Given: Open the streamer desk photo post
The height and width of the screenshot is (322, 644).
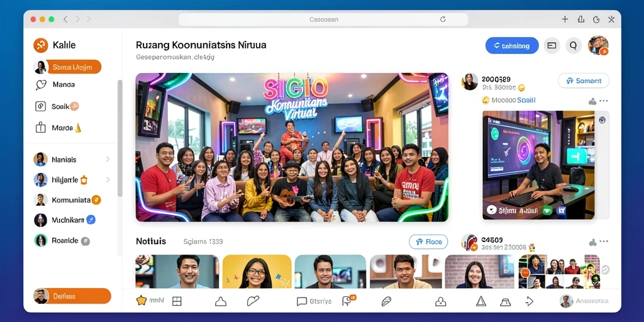Looking at the screenshot, I should coord(538,165).
